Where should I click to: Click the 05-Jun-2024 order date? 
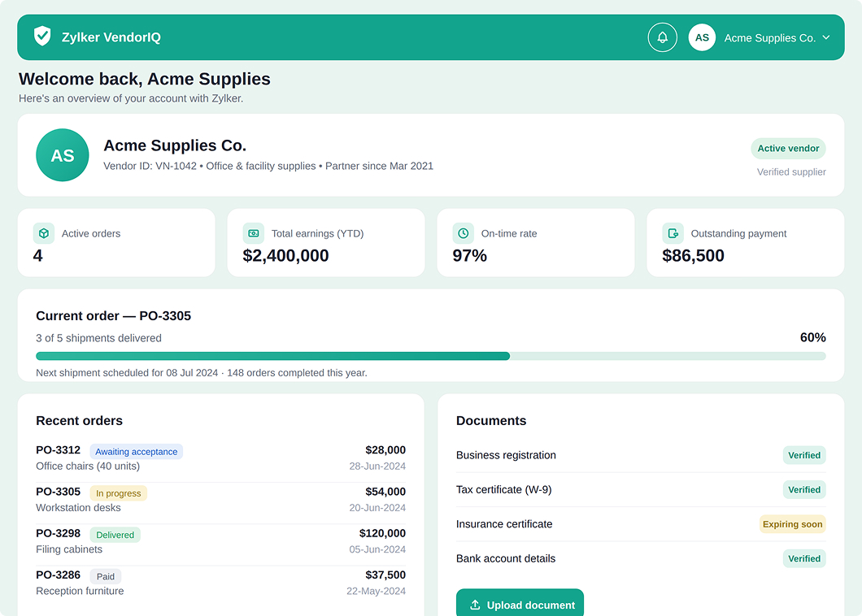377,550
